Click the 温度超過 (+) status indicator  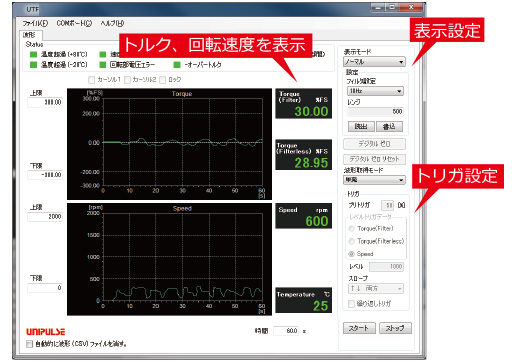point(33,54)
